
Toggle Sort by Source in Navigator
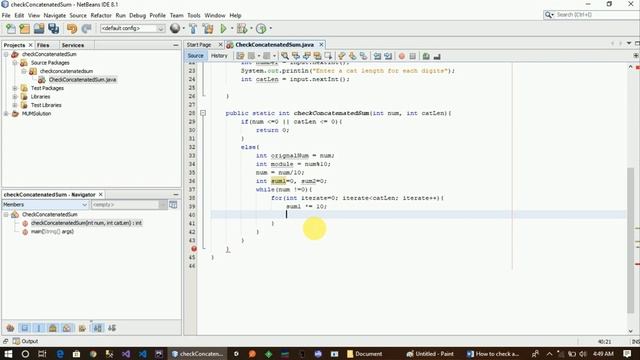[x=112, y=328]
